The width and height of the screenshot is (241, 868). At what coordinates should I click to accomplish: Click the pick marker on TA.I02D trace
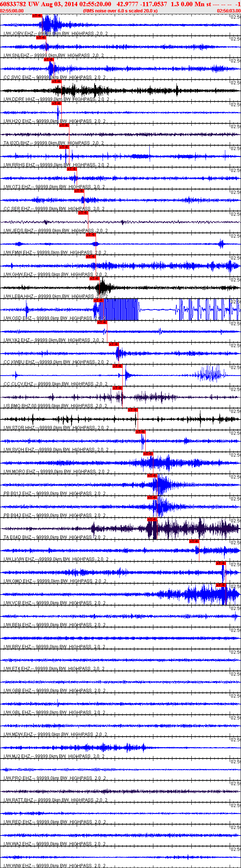[64, 125]
